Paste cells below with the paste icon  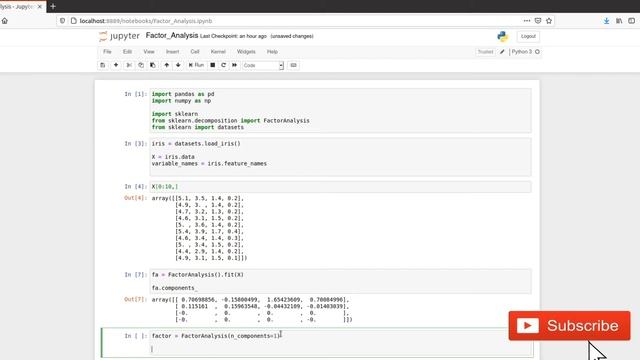point(153,65)
